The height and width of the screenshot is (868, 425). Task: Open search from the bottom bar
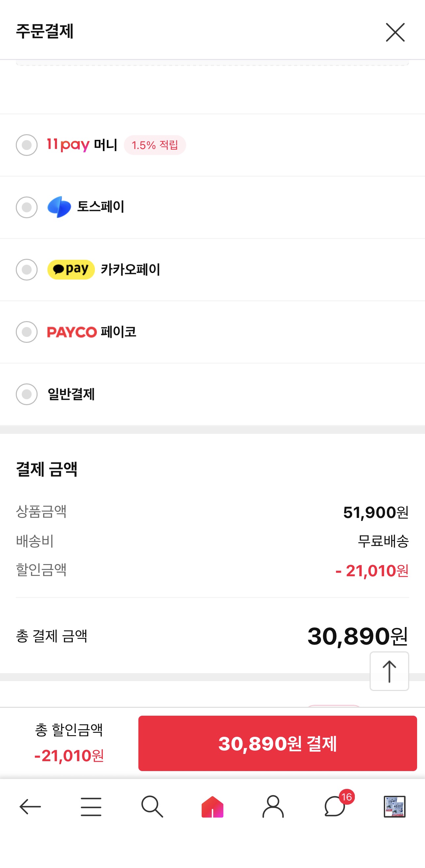(152, 807)
